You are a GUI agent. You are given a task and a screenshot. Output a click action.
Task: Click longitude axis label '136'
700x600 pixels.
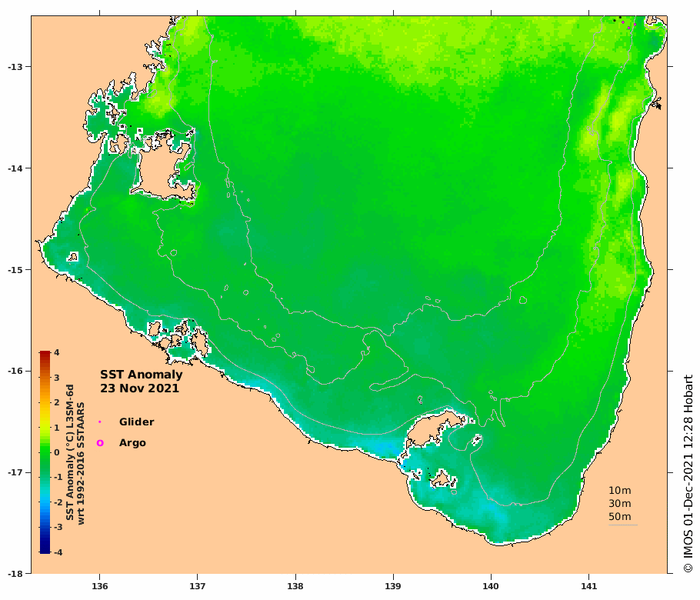(x=99, y=586)
